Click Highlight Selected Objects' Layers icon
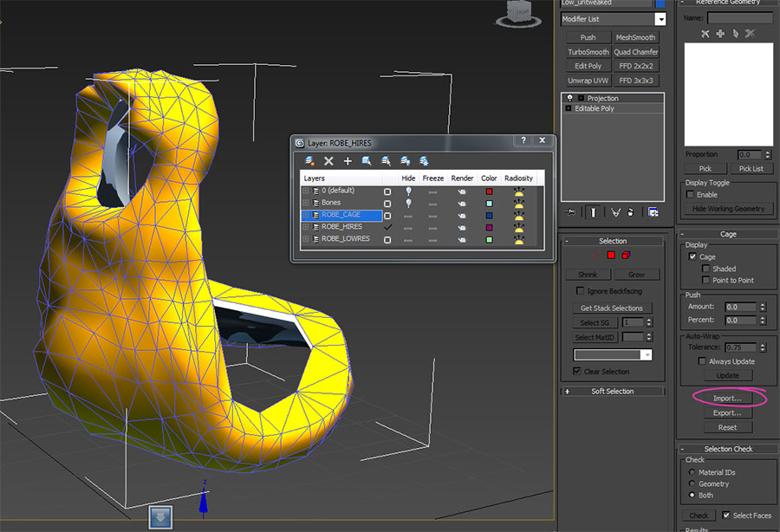The width and height of the screenshot is (780, 532). click(x=386, y=160)
